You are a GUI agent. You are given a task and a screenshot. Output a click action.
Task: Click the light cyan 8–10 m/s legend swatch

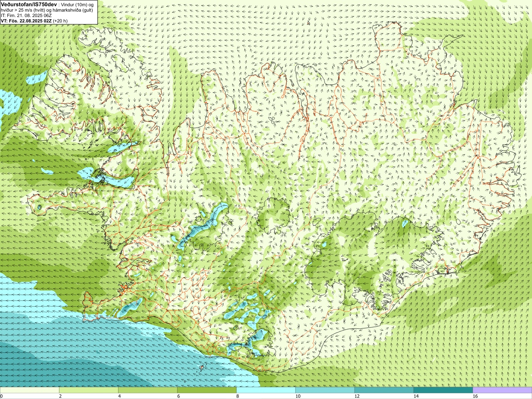pos(266,390)
